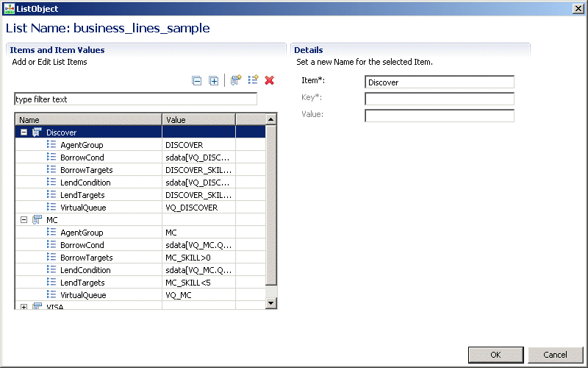Select the Discover list item row
This screenshot has width=588, height=368.
point(140,132)
